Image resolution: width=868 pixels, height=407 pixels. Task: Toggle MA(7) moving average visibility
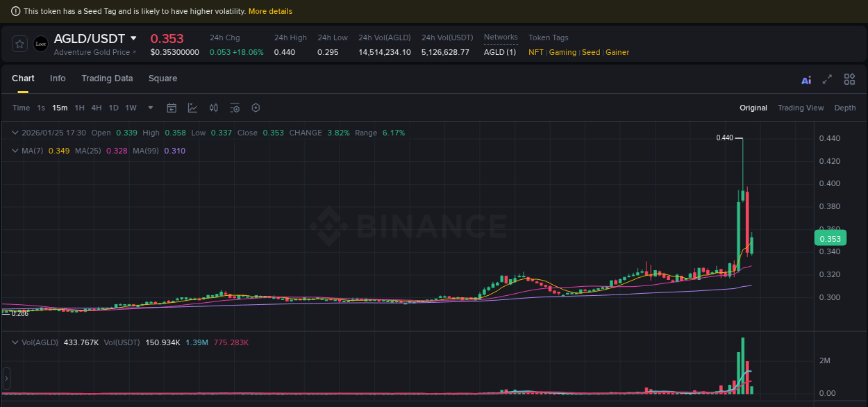click(x=33, y=150)
